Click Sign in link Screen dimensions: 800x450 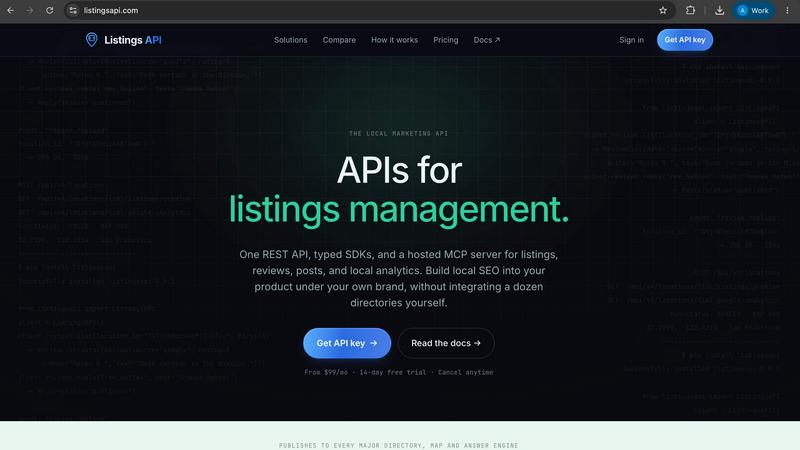[631, 40]
